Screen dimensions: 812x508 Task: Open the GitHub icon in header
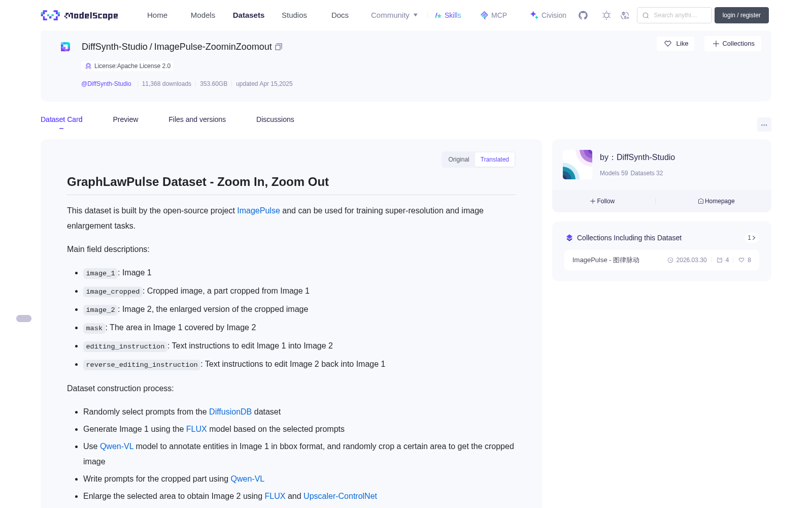click(x=583, y=15)
